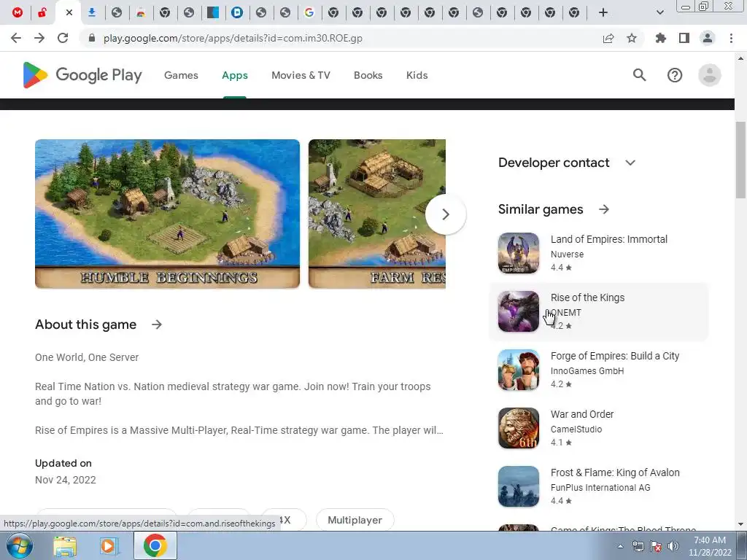Image resolution: width=747 pixels, height=560 pixels.
Task: Open a new browser tab
Action: point(603,12)
